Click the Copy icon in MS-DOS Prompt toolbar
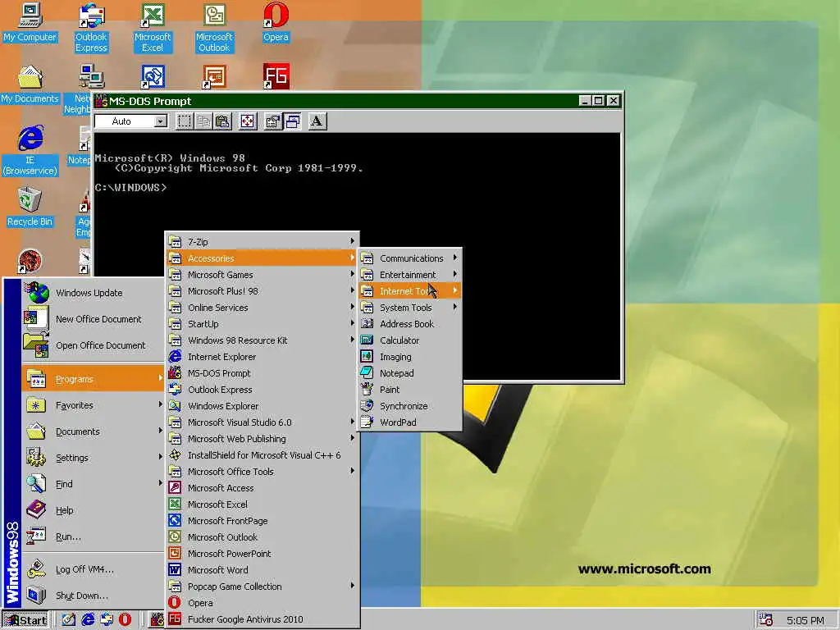 [x=203, y=121]
